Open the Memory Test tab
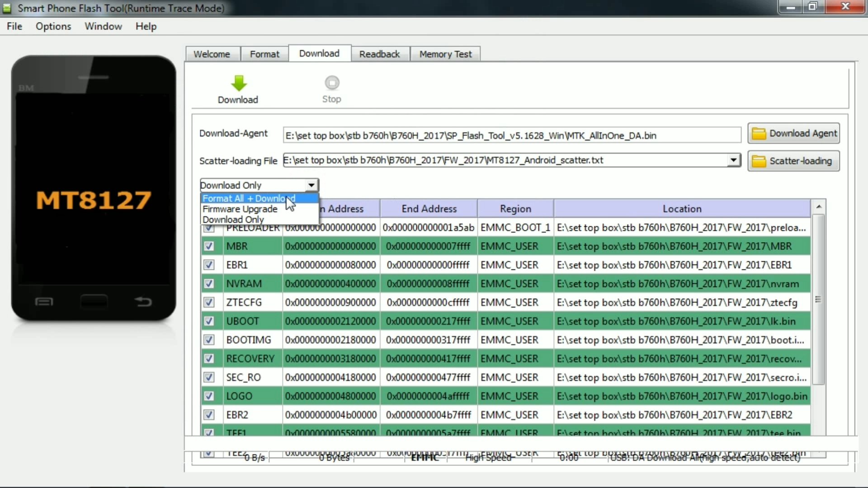This screenshot has width=868, height=488. pyautogui.click(x=445, y=54)
